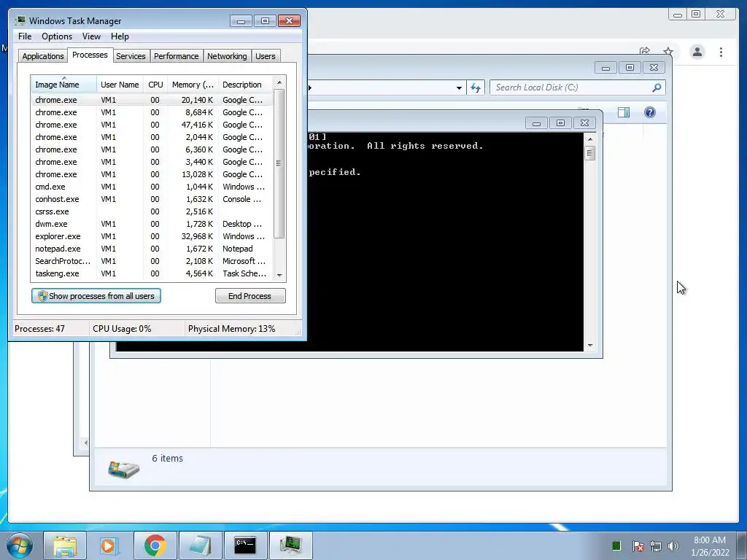
Task: Select chrome.exe row using 47,416 K
Action: 152,125
